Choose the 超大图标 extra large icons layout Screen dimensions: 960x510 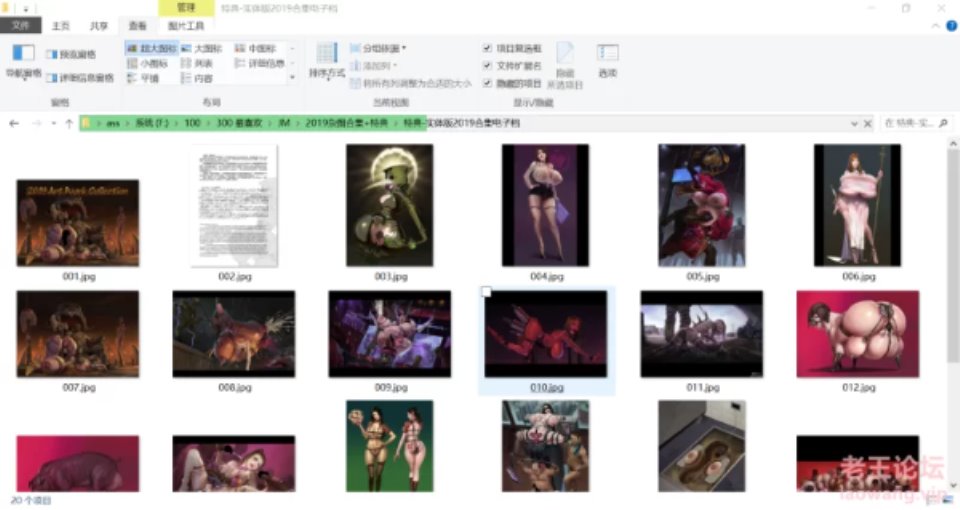(152, 48)
